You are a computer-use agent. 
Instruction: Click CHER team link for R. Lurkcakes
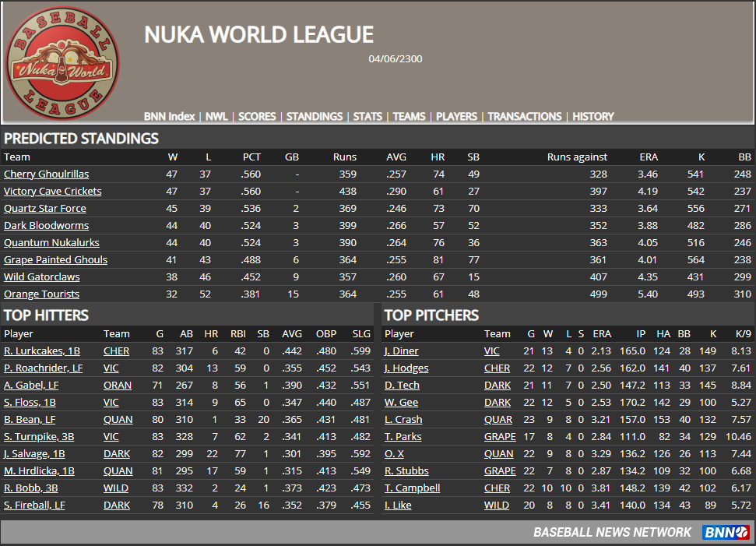116,351
